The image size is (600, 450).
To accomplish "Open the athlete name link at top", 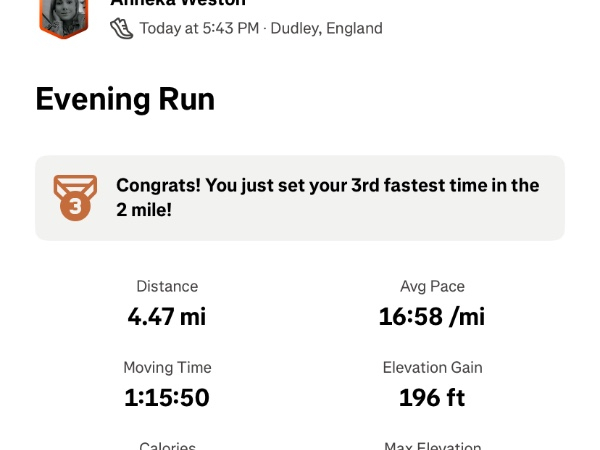I will coord(180,3).
